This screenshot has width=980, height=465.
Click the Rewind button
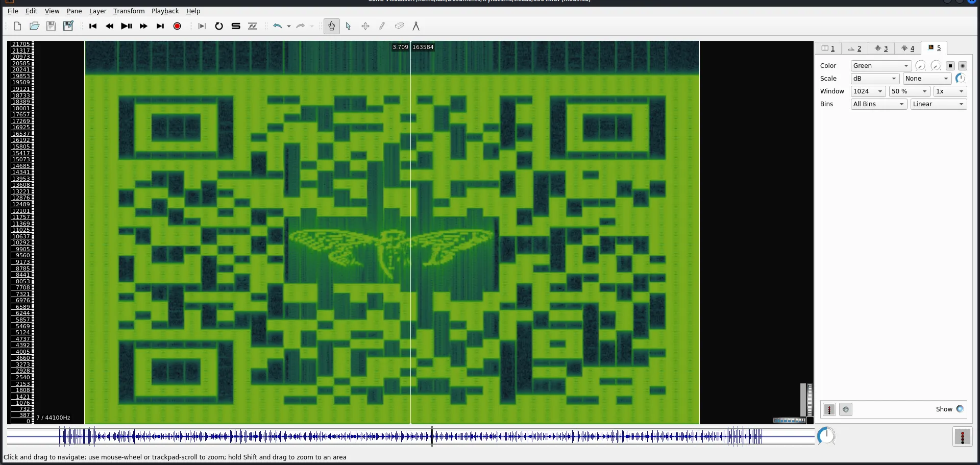point(110,26)
